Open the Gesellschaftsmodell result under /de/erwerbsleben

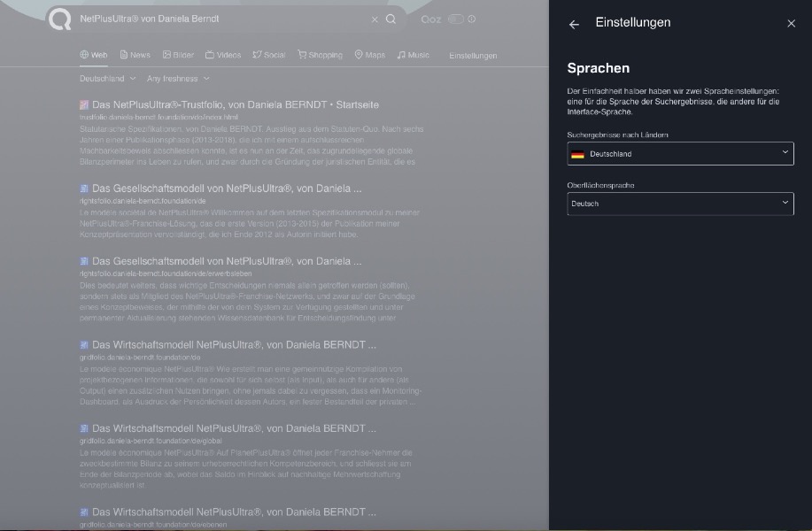227,261
